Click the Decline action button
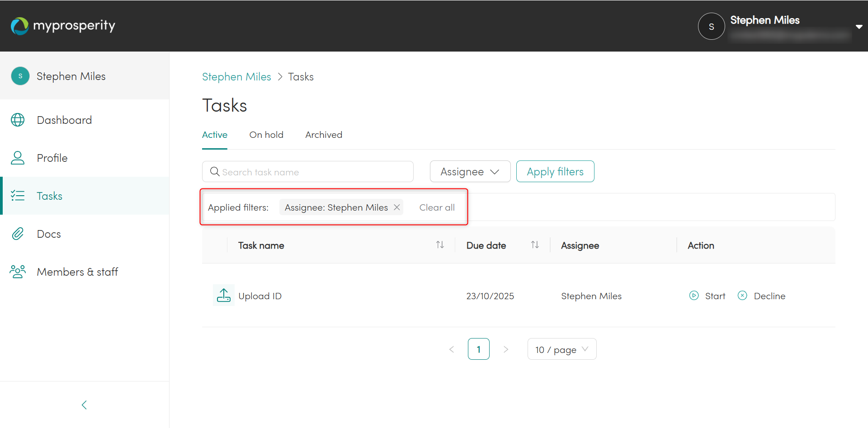The image size is (868, 428). 762,296
